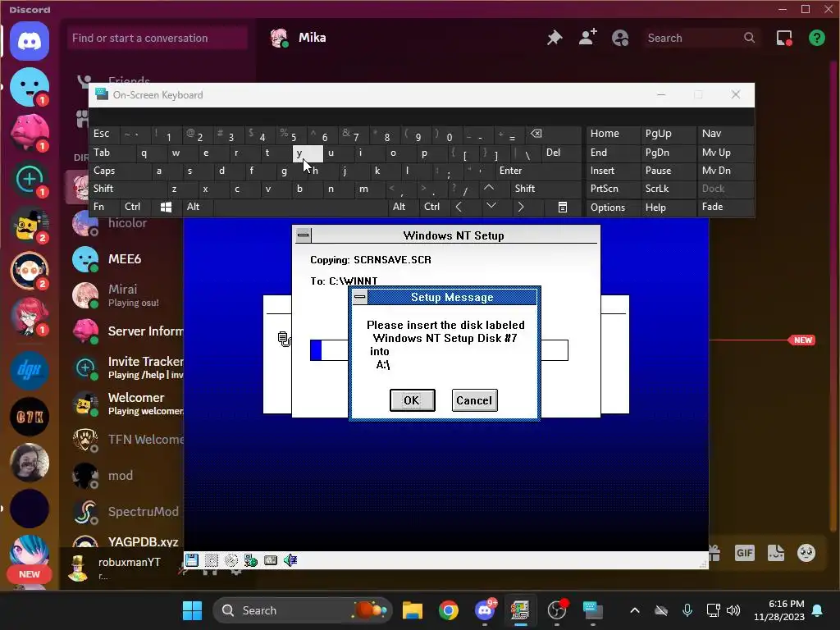The height and width of the screenshot is (630, 840).
Task: Open Invite Tracker conversation in DM list
Action: pos(125,368)
